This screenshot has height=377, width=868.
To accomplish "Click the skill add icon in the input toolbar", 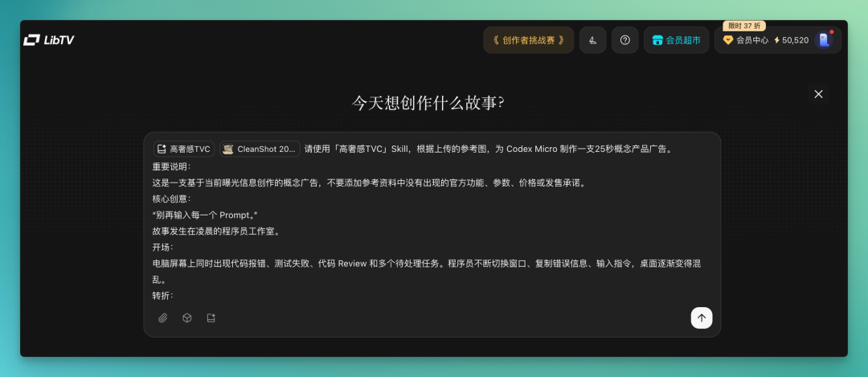I will pyautogui.click(x=211, y=318).
